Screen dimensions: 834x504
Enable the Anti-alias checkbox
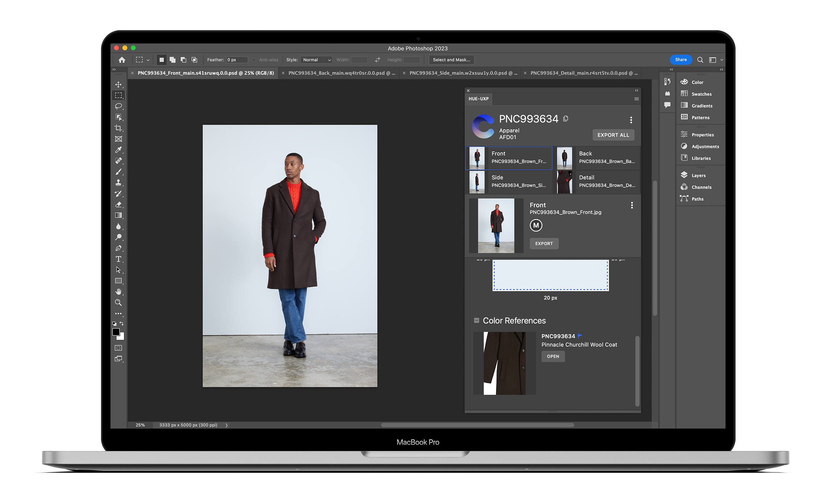point(253,60)
